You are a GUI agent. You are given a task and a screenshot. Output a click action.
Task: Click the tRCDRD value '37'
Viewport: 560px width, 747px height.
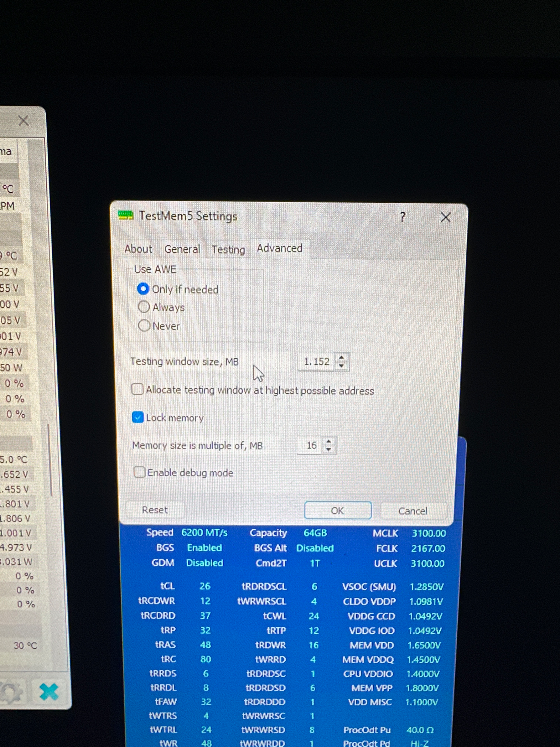tap(205, 616)
